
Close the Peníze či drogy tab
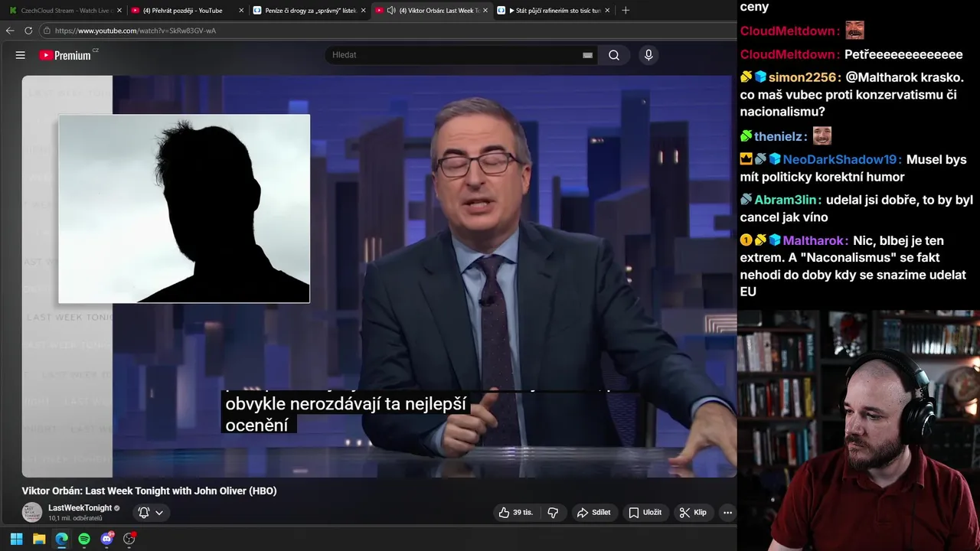[x=363, y=11]
